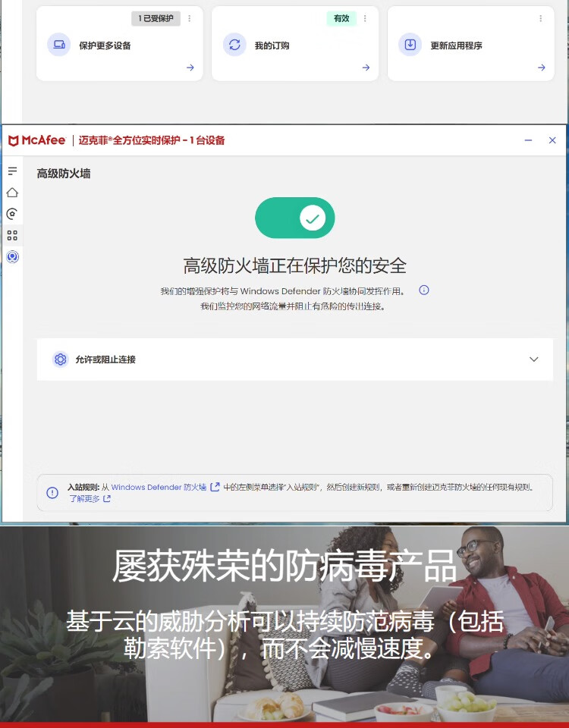
Task: Open three-dot menu on 更新应用程序 card
Action: 541,18
